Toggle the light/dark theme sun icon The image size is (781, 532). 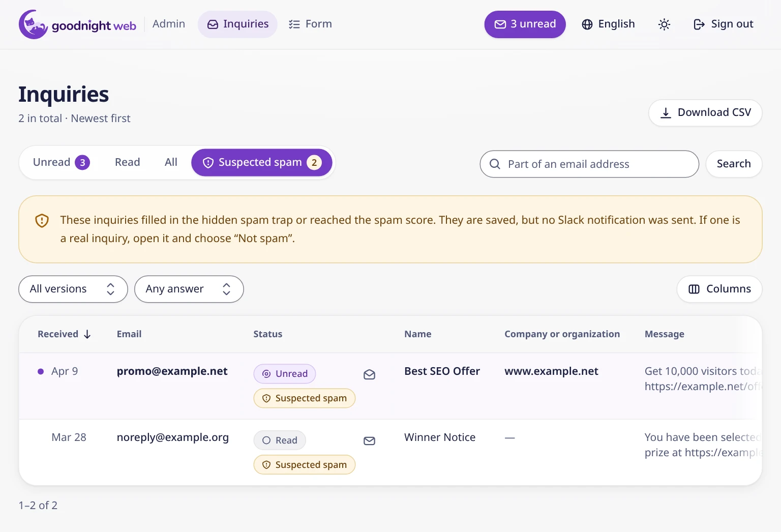pos(664,24)
